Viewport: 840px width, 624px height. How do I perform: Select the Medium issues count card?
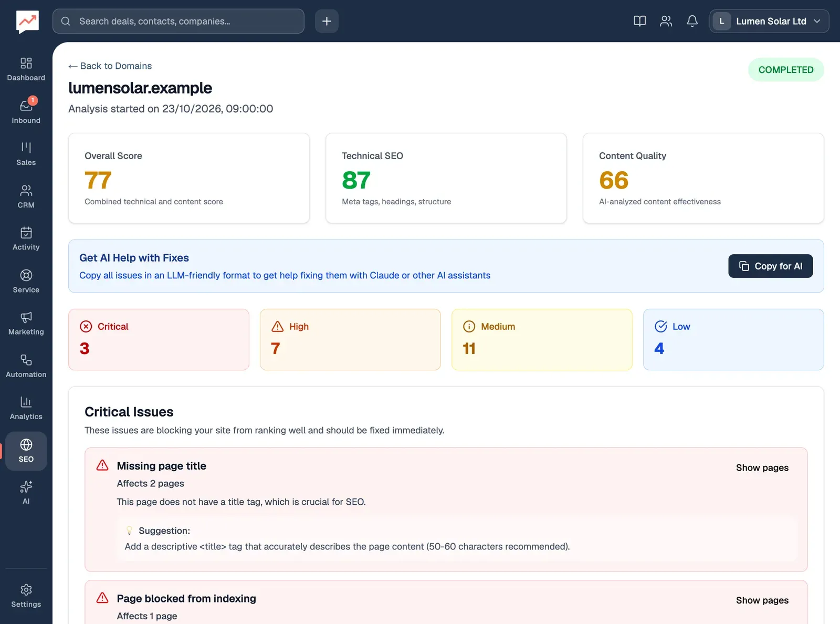(542, 339)
